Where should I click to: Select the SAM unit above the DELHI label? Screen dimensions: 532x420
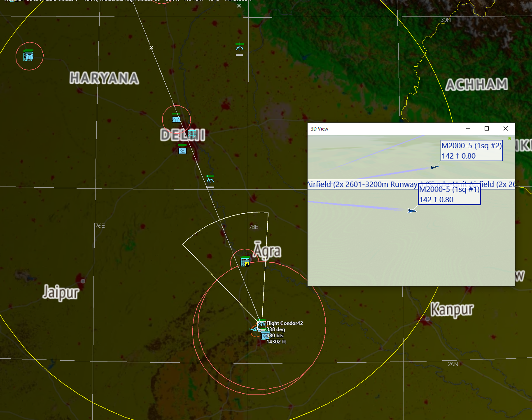(x=176, y=119)
